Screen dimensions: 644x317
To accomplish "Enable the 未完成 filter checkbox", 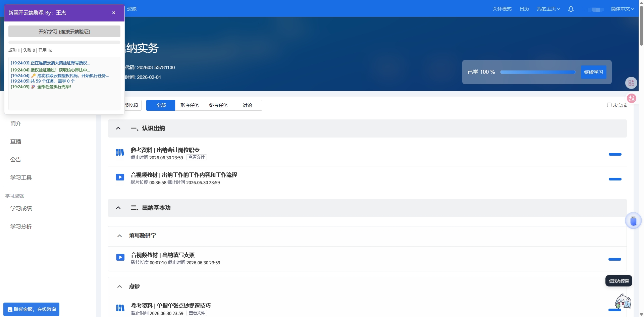I will (609, 105).
